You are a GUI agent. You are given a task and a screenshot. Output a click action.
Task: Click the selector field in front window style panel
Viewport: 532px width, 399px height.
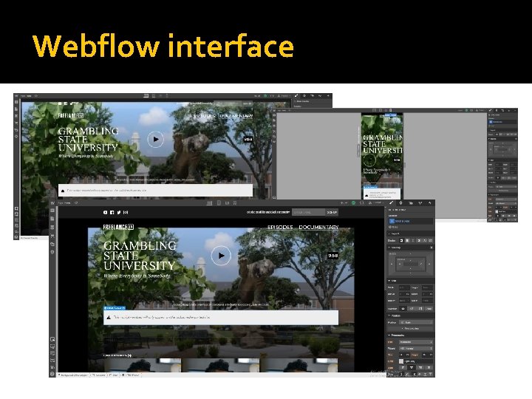(411, 221)
